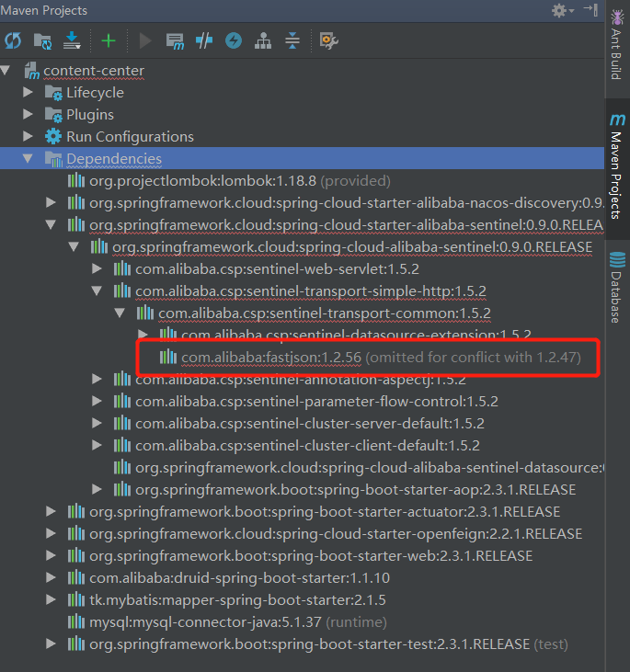The image size is (630, 672).
Task: Open the Ant Build side tab
Action: 616,48
